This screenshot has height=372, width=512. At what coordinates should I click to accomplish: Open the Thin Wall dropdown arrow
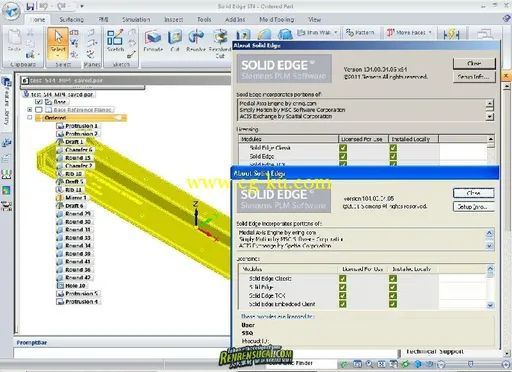[x=336, y=32]
